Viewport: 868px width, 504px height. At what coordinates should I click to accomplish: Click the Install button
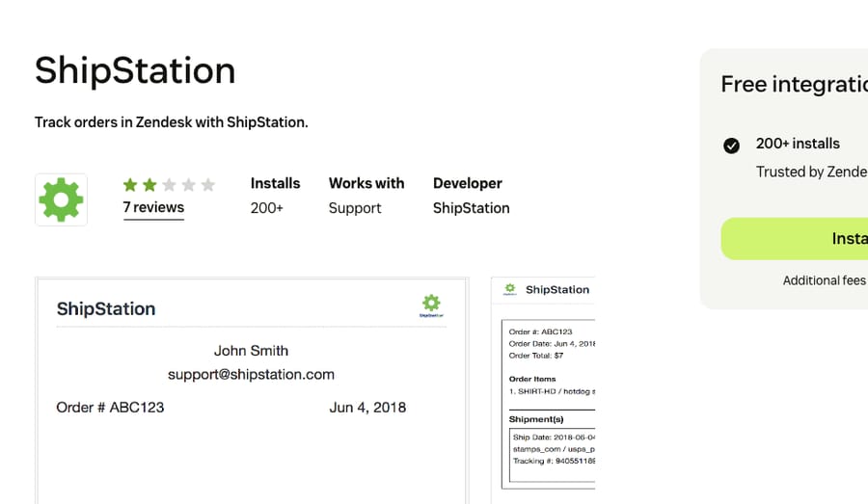tap(795, 238)
